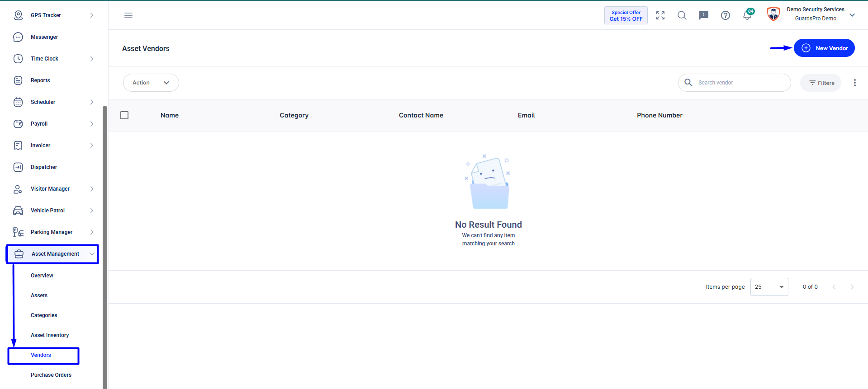Screen dimensions: 868x389
Task: Tick the select-all checkbox in table header
Action: click(x=124, y=115)
